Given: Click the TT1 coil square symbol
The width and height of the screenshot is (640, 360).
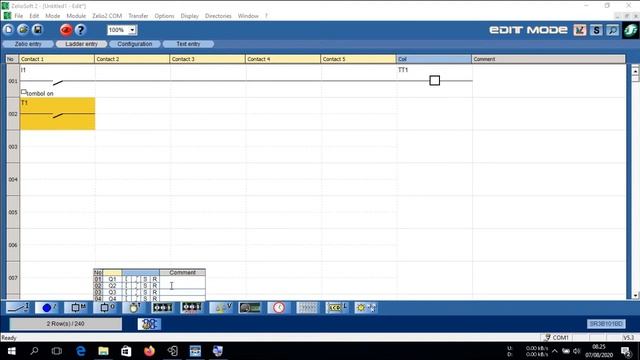Looking at the screenshot, I should pyautogui.click(x=435, y=80).
